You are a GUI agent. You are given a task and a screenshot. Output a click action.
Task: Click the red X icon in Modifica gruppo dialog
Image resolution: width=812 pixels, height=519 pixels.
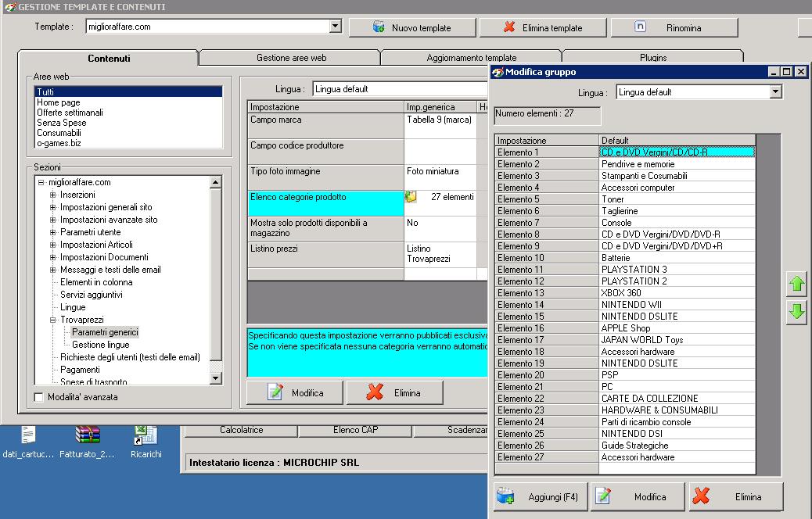[701, 496]
